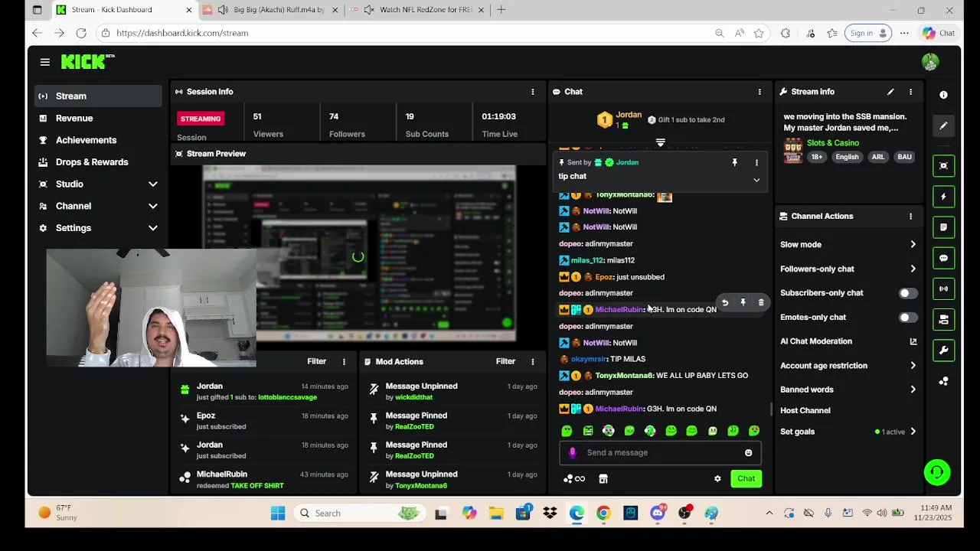Click the Sign in button in browser toolbar
The image size is (980, 551).
(x=867, y=33)
